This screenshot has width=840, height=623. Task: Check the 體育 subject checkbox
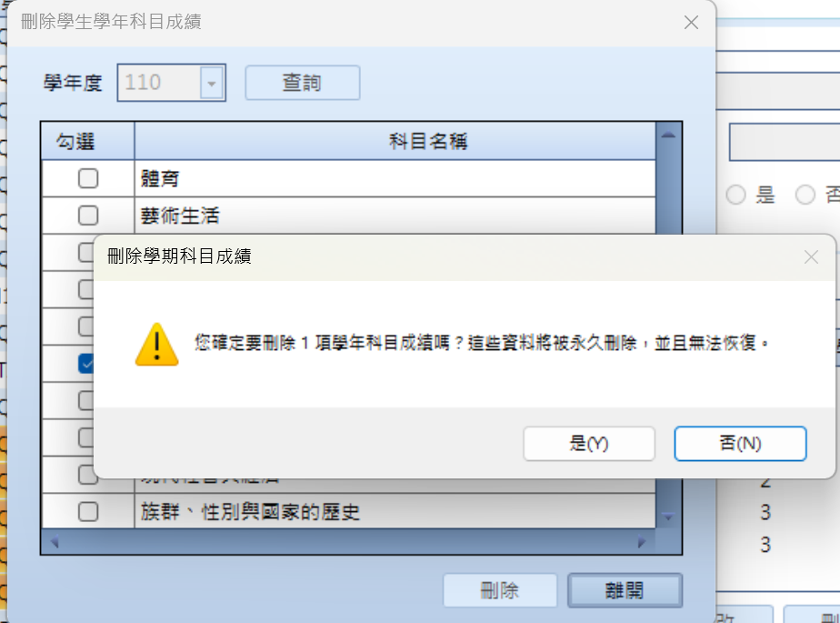tap(88, 178)
